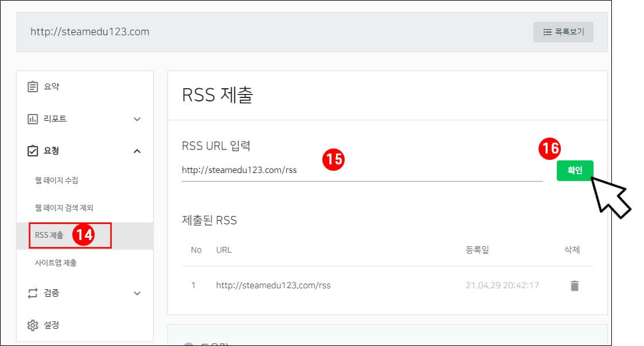The image size is (644, 346).
Task: Click the list icon inside 목록보기 button
Action: [548, 32]
